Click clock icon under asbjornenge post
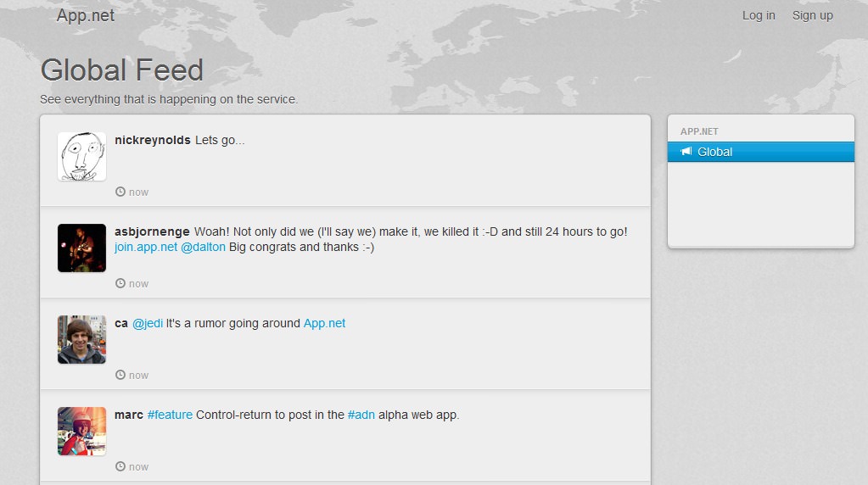 tap(120, 283)
